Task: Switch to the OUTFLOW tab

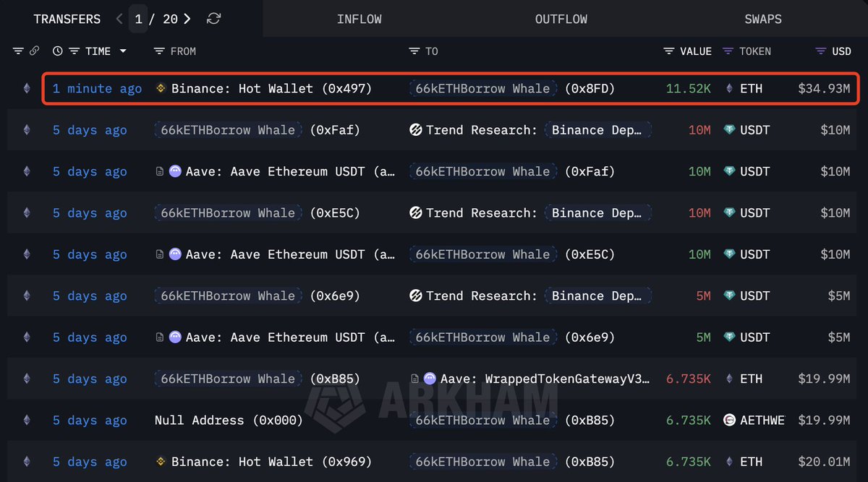Action: [561, 19]
